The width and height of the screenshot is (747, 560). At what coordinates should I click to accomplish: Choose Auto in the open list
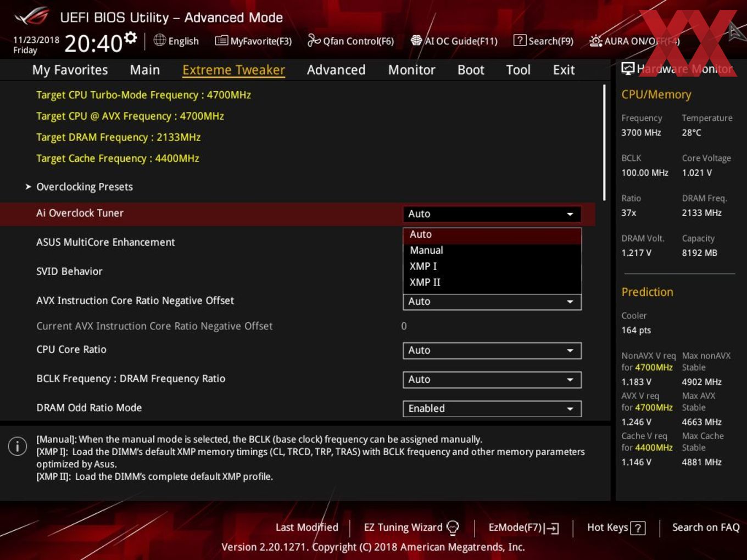492,234
